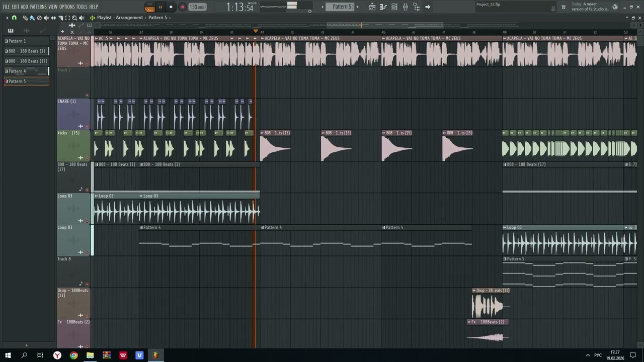This screenshot has height=362, width=644.
Task: Select the Draw pencil tool
Action: point(25,18)
